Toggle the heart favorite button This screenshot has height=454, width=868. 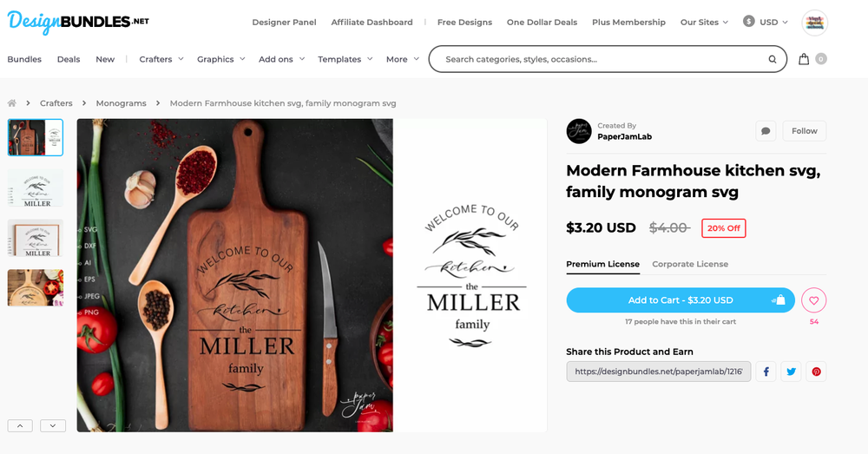pos(814,300)
